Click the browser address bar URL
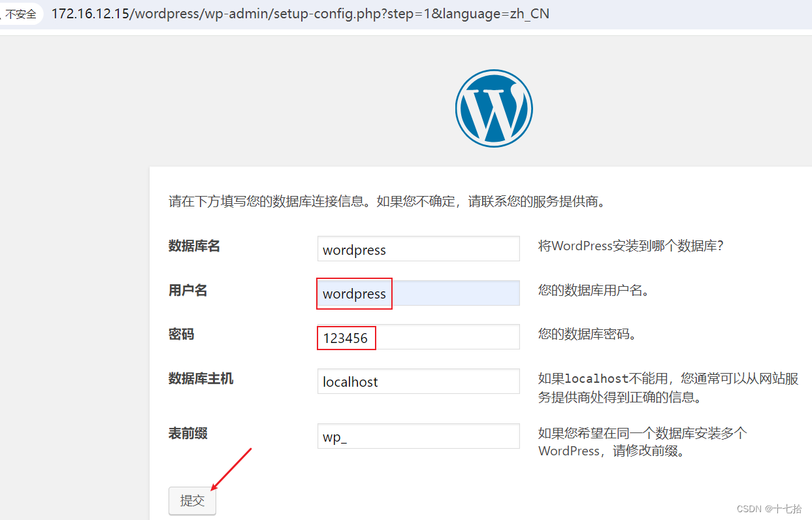 [300, 14]
